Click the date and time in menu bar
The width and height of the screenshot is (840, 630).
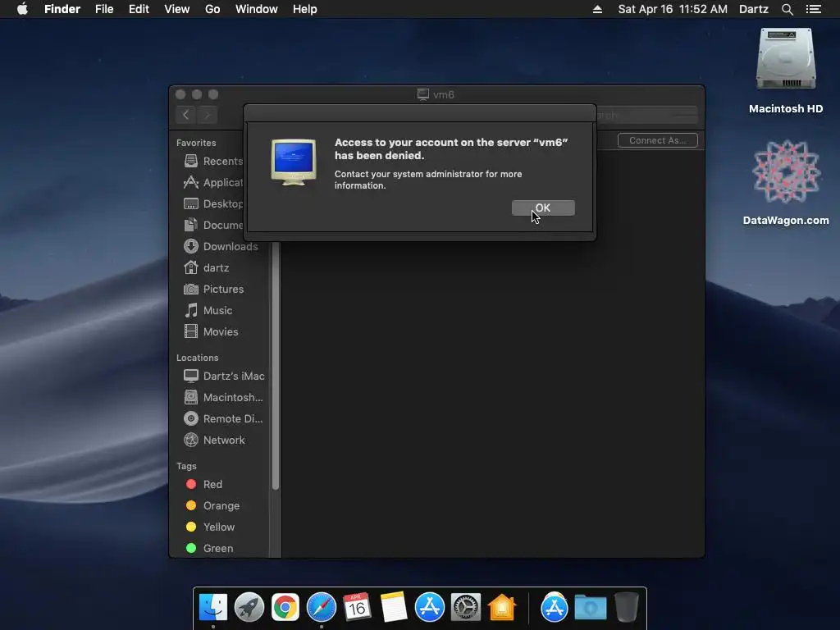click(673, 9)
